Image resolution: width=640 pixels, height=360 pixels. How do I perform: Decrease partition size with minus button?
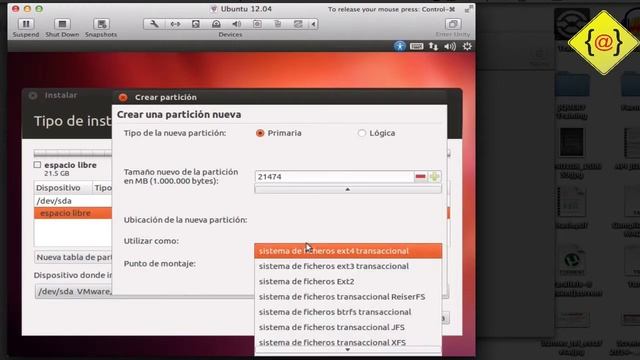tap(420, 177)
